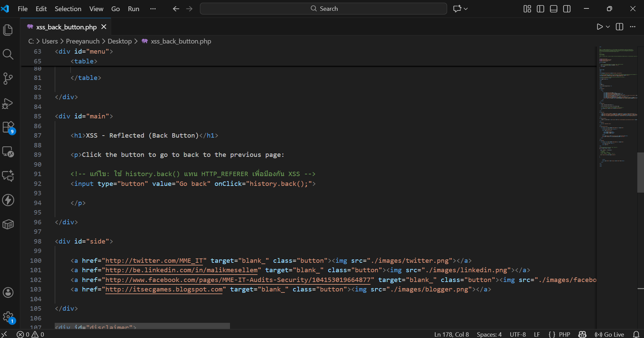Open the Source Control view
This screenshot has width=644, height=338.
click(8, 79)
